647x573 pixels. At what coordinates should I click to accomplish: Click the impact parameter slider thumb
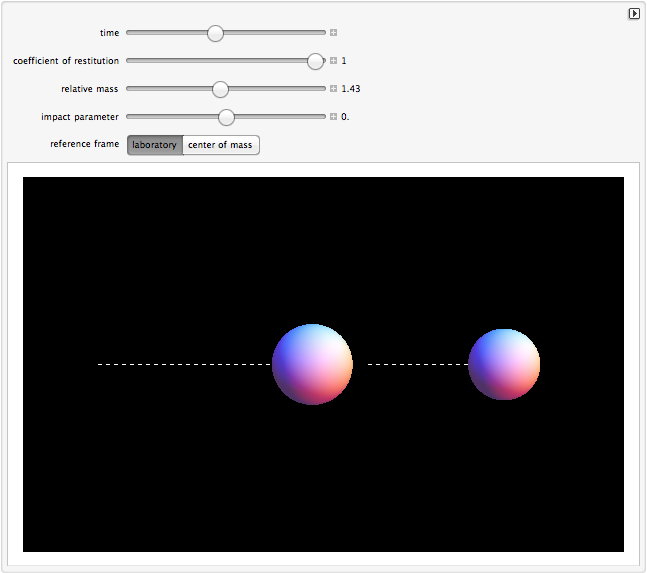pos(226,117)
